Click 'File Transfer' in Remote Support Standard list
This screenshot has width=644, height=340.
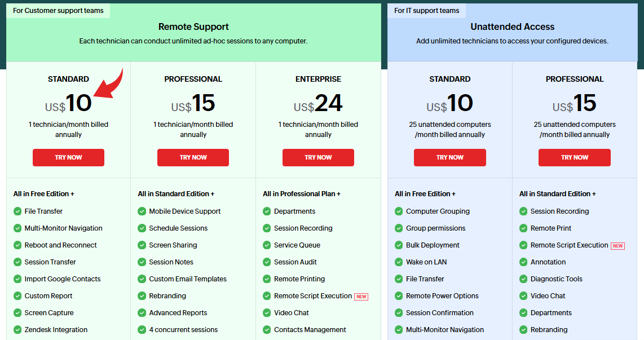pos(43,211)
